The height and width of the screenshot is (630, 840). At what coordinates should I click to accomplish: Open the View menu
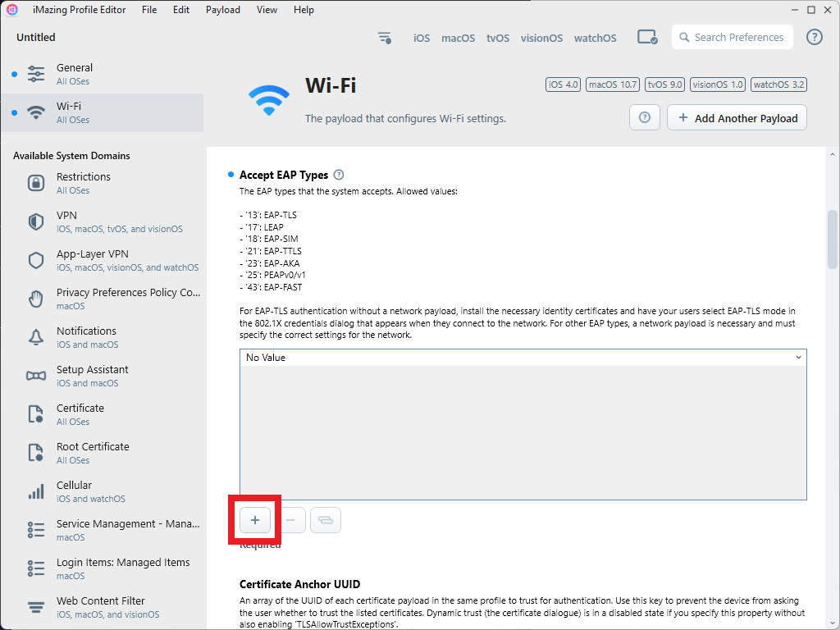click(x=267, y=10)
